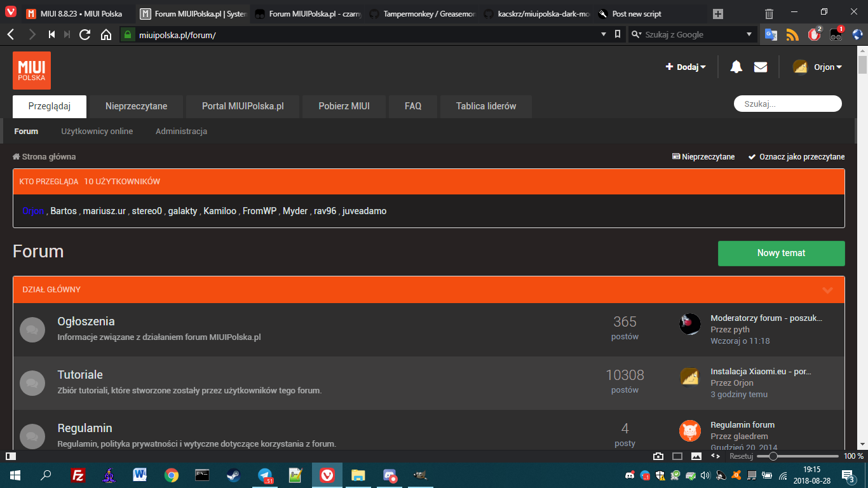Reload the page with the refresh icon
The image size is (868, 488).
point(85,35)
